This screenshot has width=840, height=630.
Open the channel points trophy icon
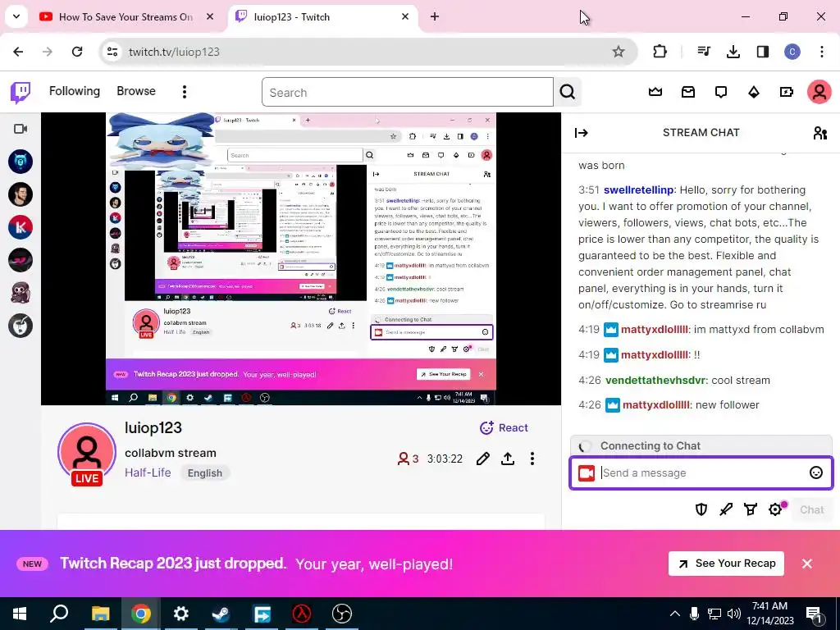click(751, 509)
